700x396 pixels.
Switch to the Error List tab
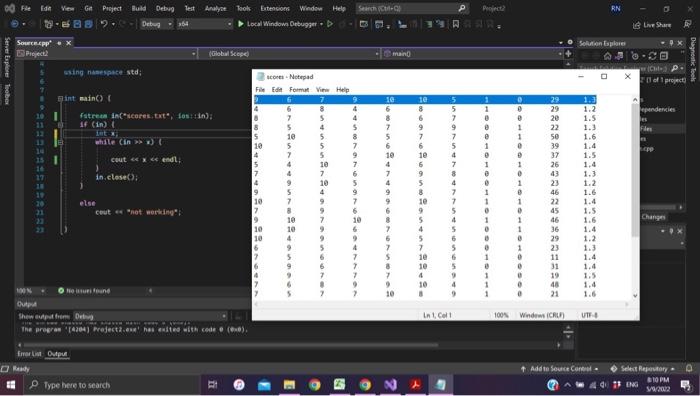click(x=29, y=354)
